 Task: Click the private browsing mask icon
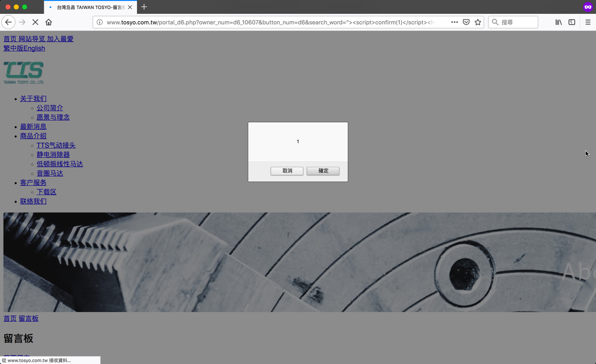click(x=588, y=7)
